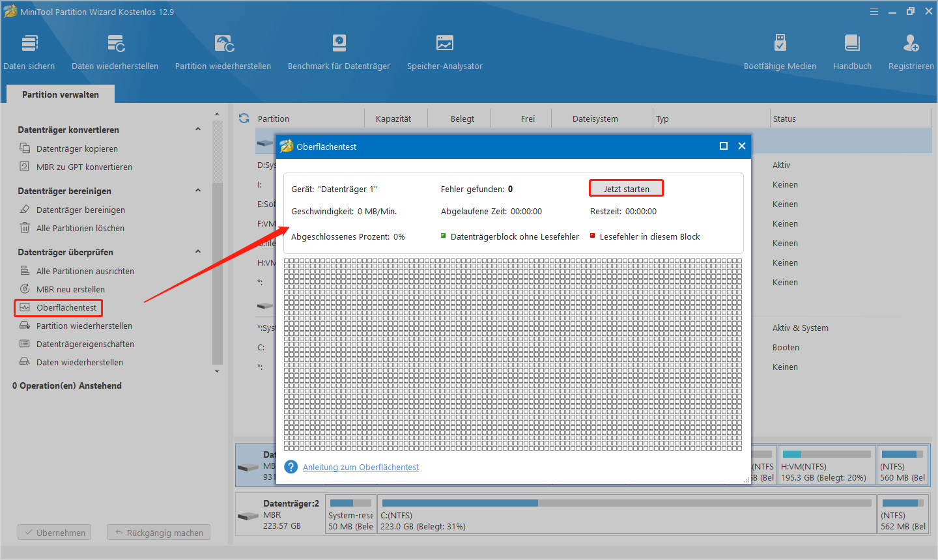This screenshot has width=938, height=560.
Task: Open the Anleitung zum Oberflächentest link
Action: [x=361, y=467]
